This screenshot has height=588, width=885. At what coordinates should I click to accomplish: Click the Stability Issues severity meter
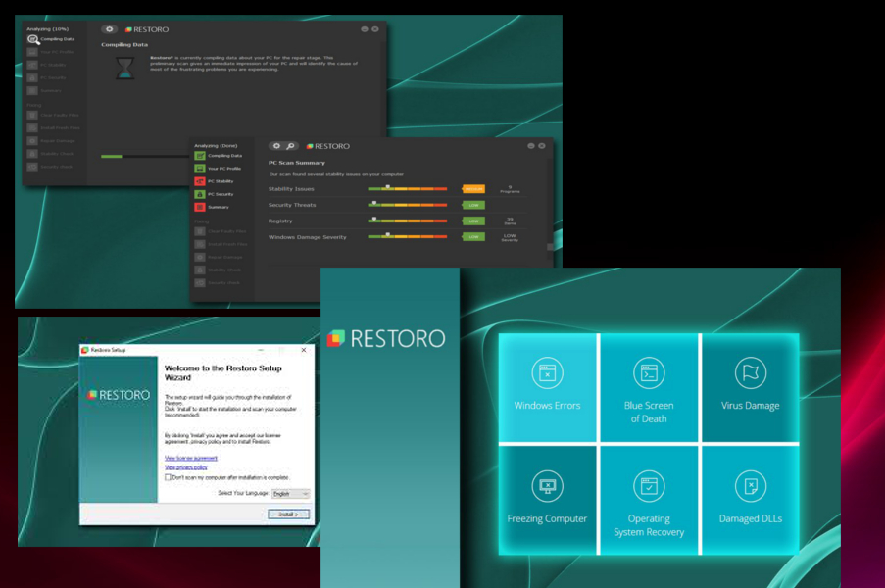(x=408, y=188)
